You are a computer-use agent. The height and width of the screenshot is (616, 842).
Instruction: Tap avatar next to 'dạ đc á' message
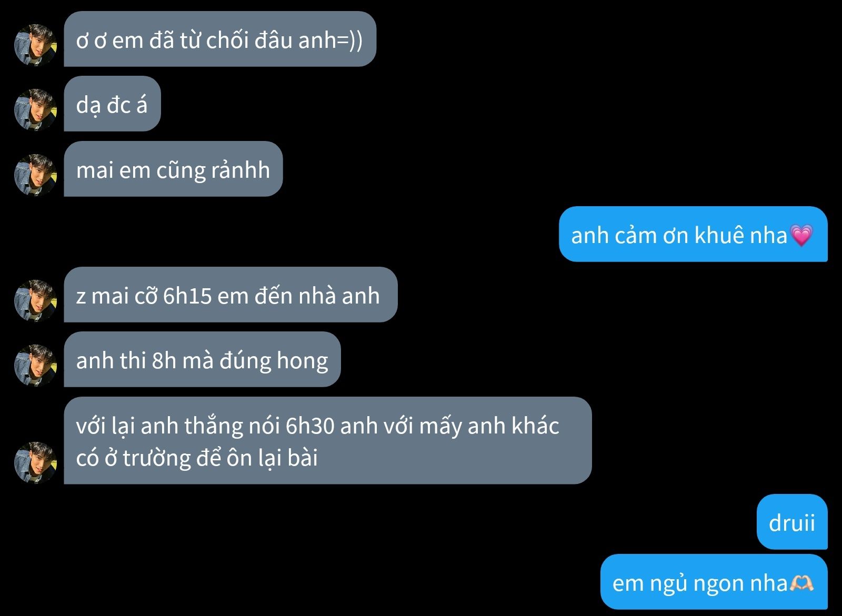[x=35, y=109]
